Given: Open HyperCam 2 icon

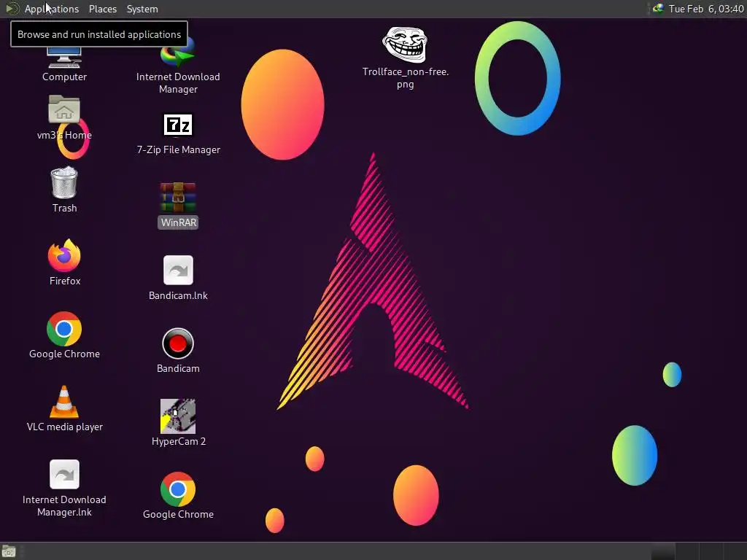Looking at the screenshot, I should [x=178, y=416].
